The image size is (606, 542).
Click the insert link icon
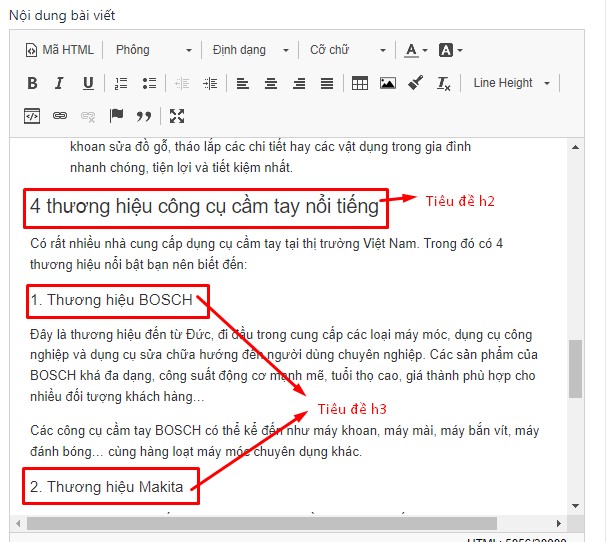click(60, 116)
